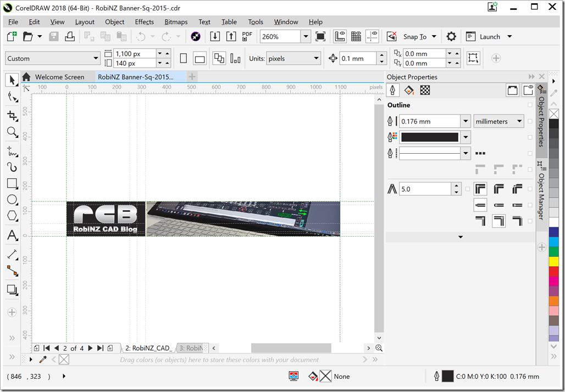This screenshot has width=565, height=392.
Task: Activate the Zoom tool
Action: pos(11,132)
